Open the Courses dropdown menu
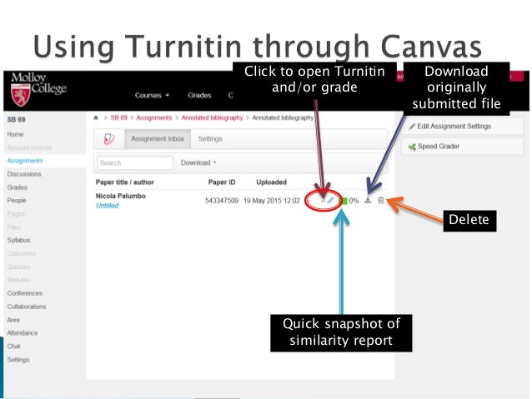The image size is (532, 399). [x=152, y=95]
